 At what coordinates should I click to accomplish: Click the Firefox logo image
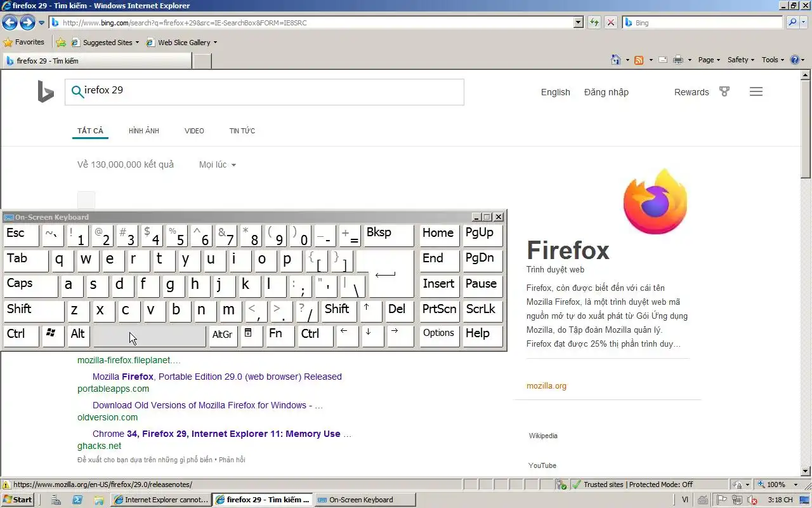pos(655,201)
